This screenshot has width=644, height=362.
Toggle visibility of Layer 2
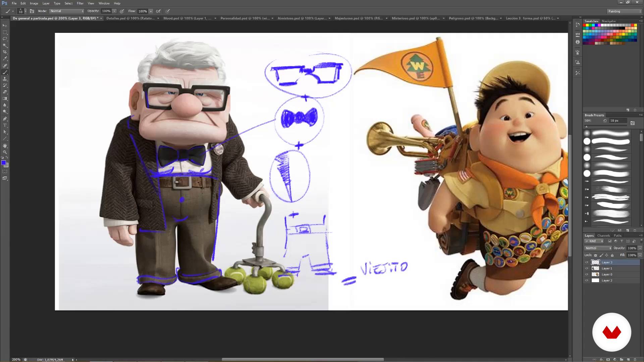587,281
